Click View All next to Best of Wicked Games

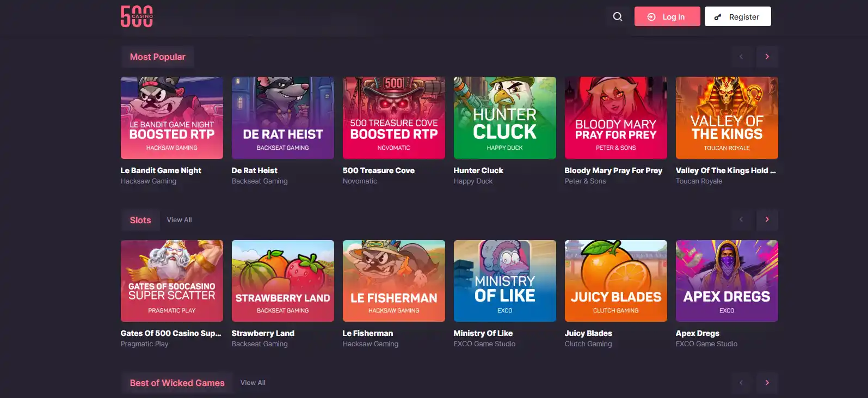click(253, 383)
